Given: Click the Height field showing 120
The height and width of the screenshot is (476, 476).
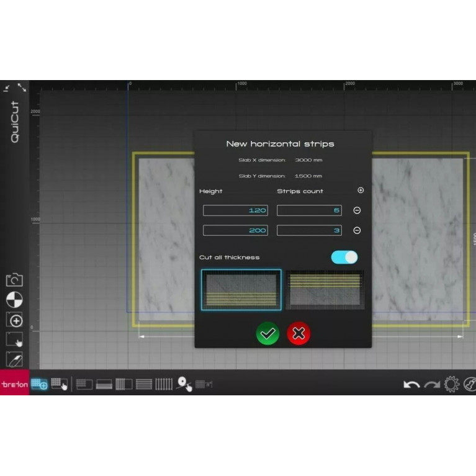Looking at the screenshot, I should point(235,210).
